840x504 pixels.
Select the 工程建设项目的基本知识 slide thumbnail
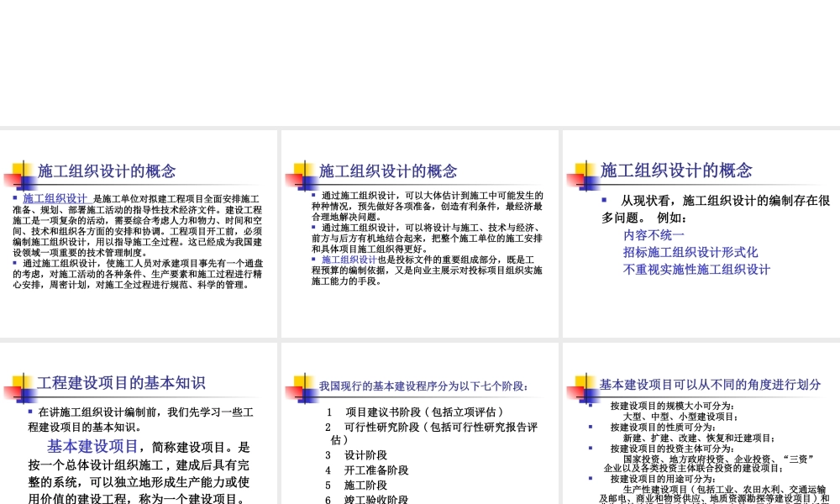[x=139, y=423]
